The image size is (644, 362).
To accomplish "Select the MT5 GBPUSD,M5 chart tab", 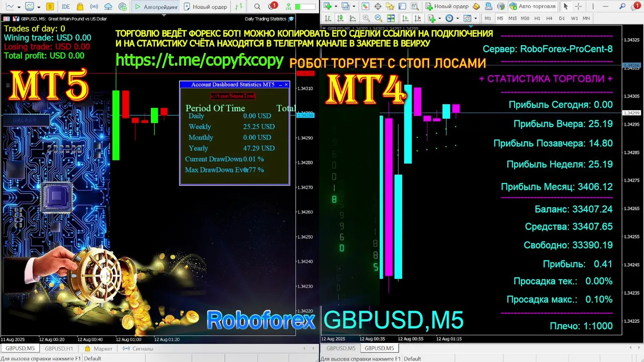I will tap(20, 348).
